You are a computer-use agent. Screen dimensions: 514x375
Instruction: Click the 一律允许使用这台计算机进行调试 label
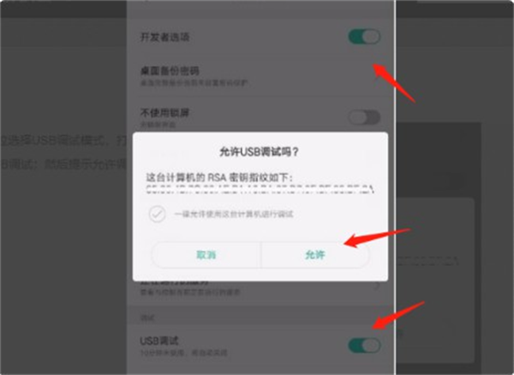233,214
